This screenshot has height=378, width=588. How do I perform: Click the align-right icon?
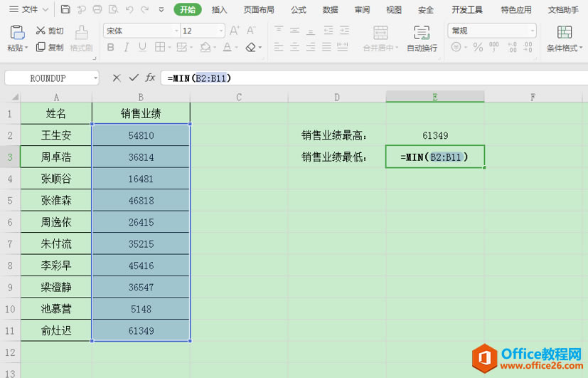311,47
